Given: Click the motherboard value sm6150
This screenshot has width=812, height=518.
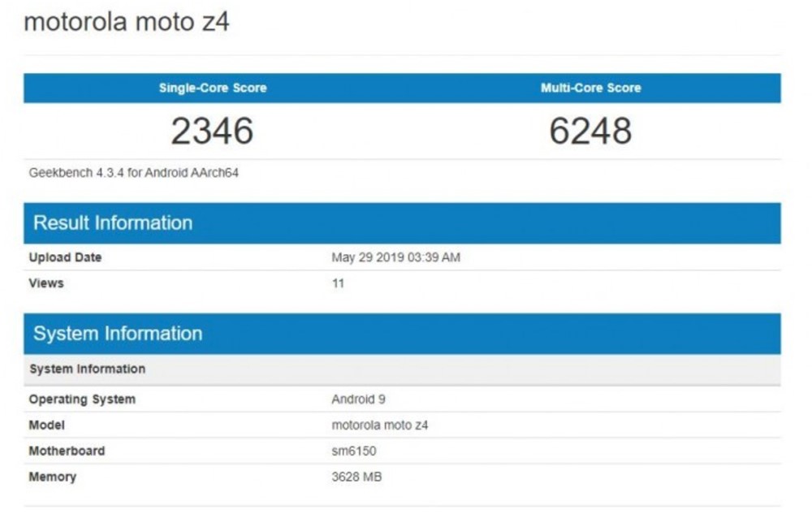Looking at the screenshot, I should pos(354,451).
